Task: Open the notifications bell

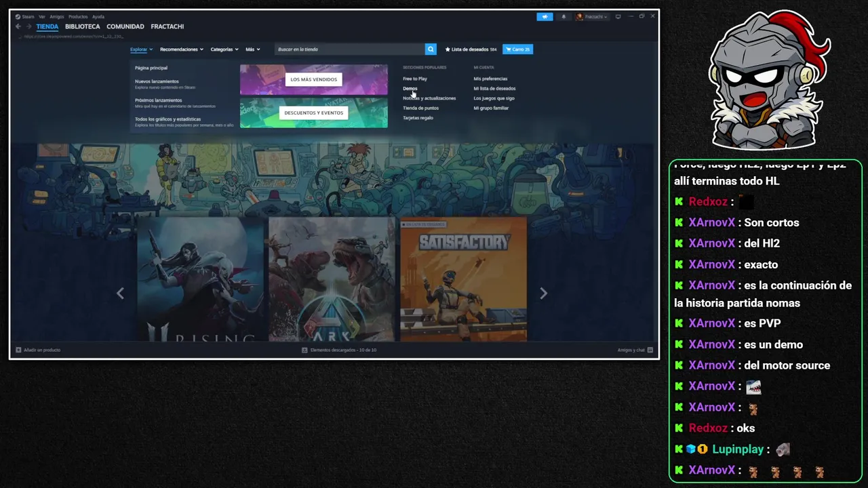Action: pyautogui.click(x=564, y=17)
